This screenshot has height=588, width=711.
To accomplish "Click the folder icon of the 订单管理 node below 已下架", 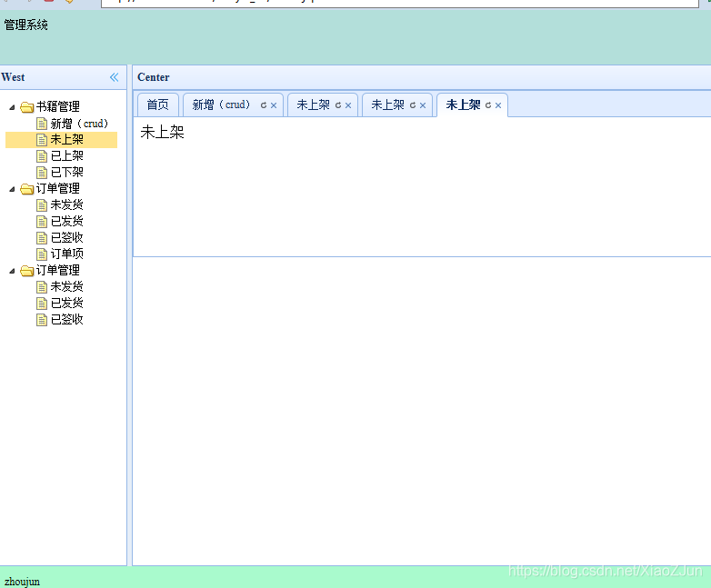I will pos(27,189).
